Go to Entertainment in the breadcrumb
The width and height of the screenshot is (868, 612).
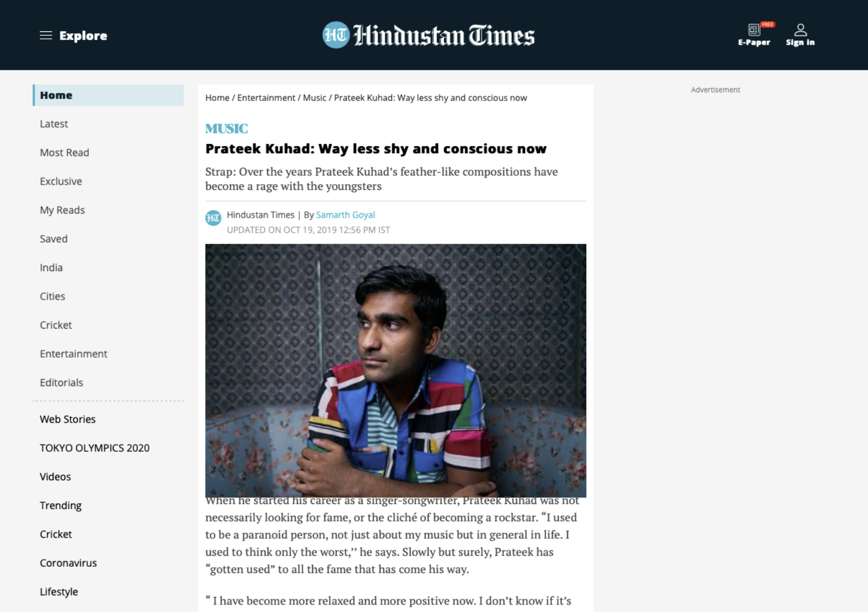click(266, 98)
